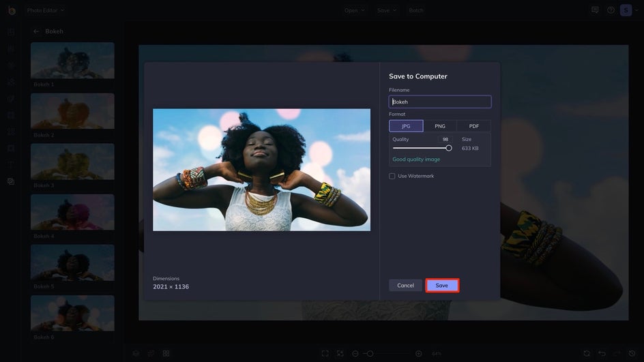Select the Bokeh 2 effect thumbnail
Viewport: 644px width, 362px height.
(72, 111)
